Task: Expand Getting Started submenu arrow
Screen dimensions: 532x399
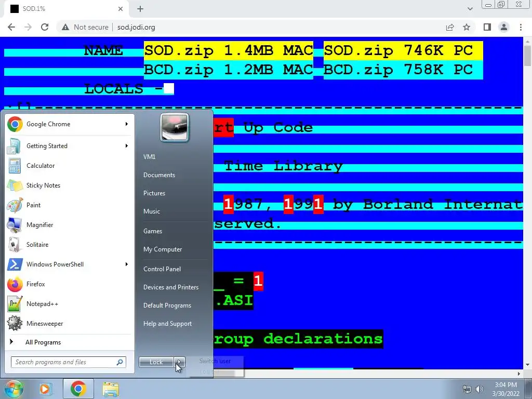Action: [x=127, y=146]
